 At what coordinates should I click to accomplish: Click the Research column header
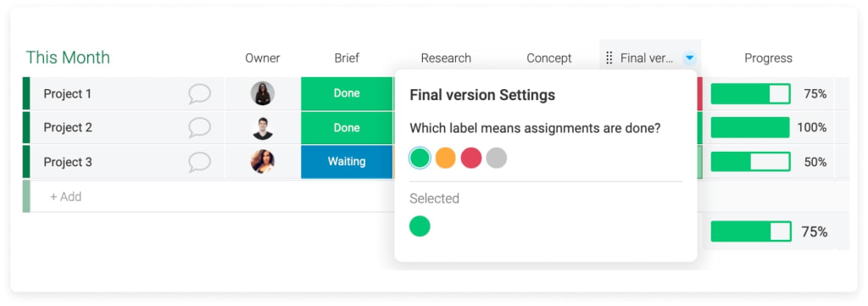pyautogui.click(x=446, y=58)
